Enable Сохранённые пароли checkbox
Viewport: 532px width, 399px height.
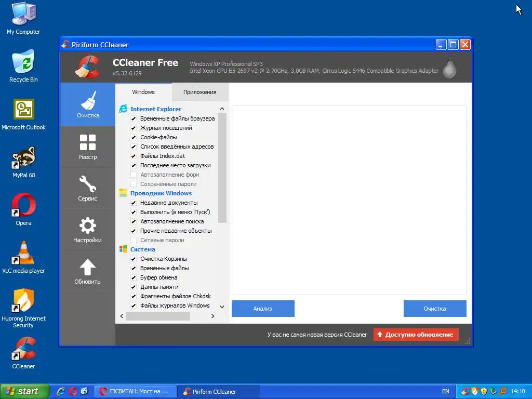point(134,184)
